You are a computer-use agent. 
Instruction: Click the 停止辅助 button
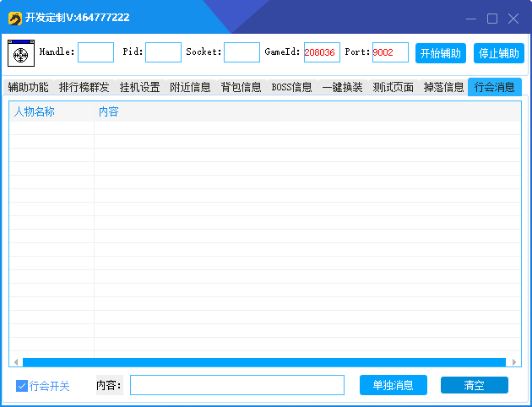coord(498,53)
